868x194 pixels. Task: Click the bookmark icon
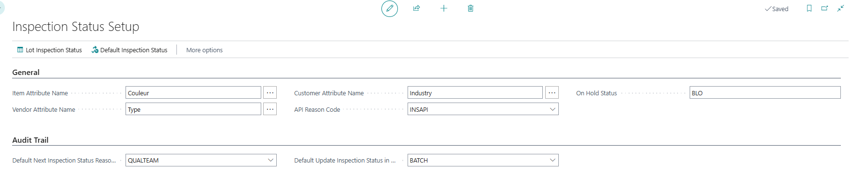(809, 9)
